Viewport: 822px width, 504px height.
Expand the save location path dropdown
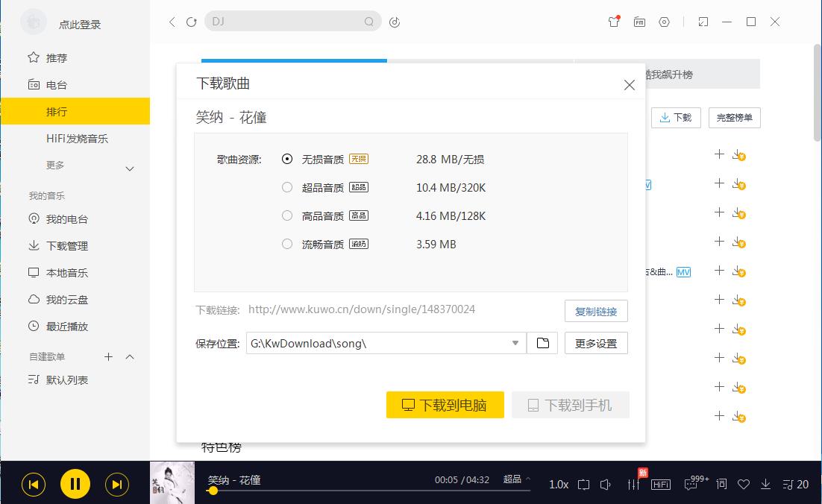tap(514, 343)
